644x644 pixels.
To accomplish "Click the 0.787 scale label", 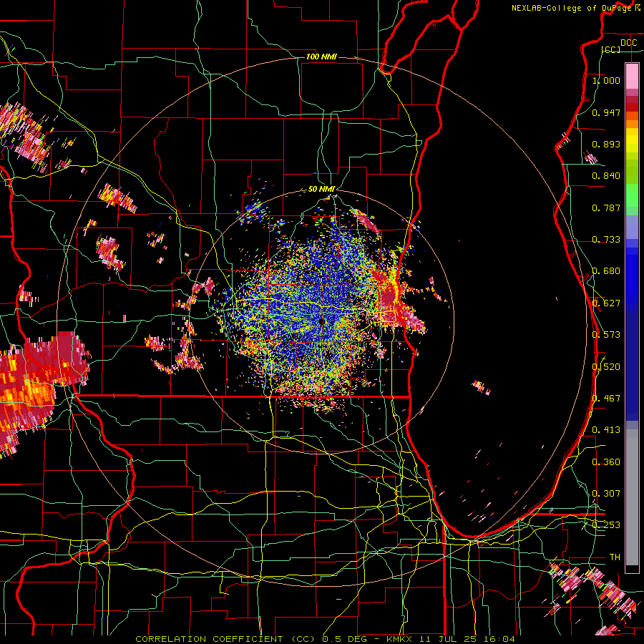I will [x=606, y=208].
